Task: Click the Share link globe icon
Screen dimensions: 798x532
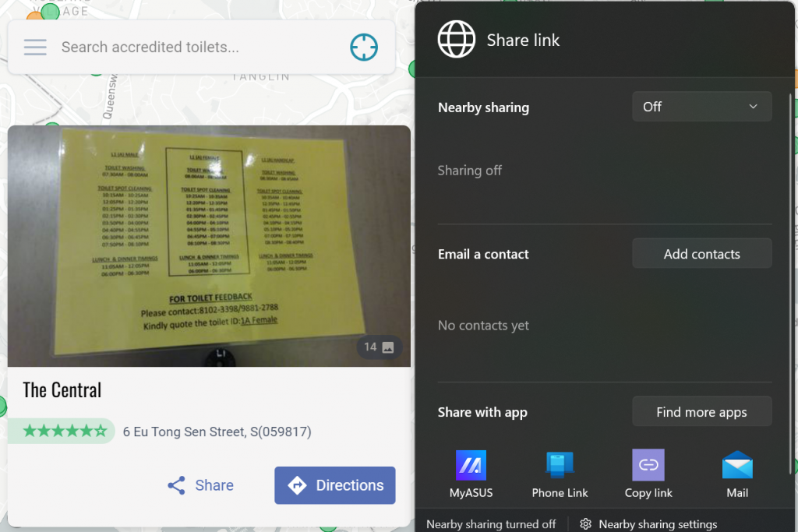Action: pyautogui.click(x=456, y=40)
